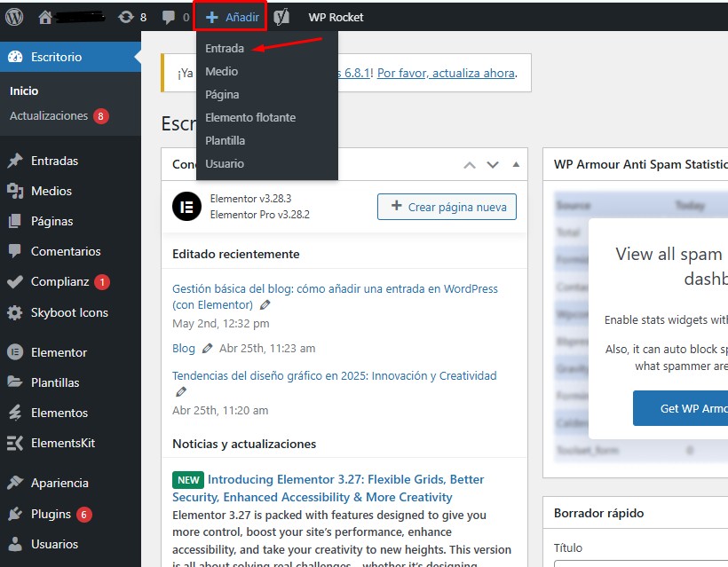The image size is (728, 567).
Task: Click the Apariencia paintbrush icon
Action: click(x=15, y=483)
